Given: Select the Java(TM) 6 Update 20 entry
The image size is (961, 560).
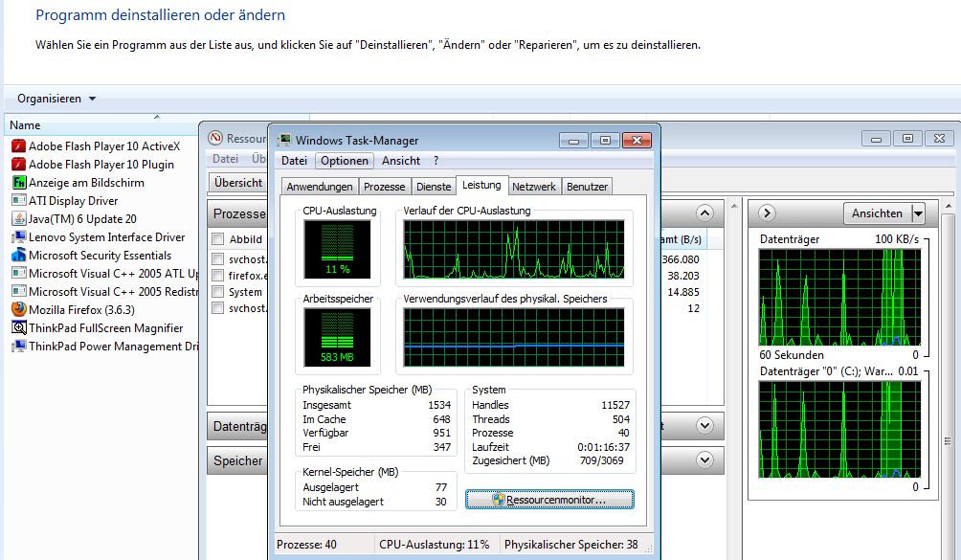Looking at the screenshot, I should 82,219.
